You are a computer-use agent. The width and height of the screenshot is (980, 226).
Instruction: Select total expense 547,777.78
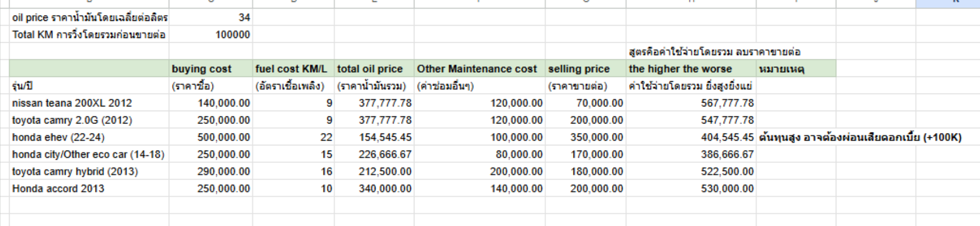pyautogui.click(x=691, y=120)
